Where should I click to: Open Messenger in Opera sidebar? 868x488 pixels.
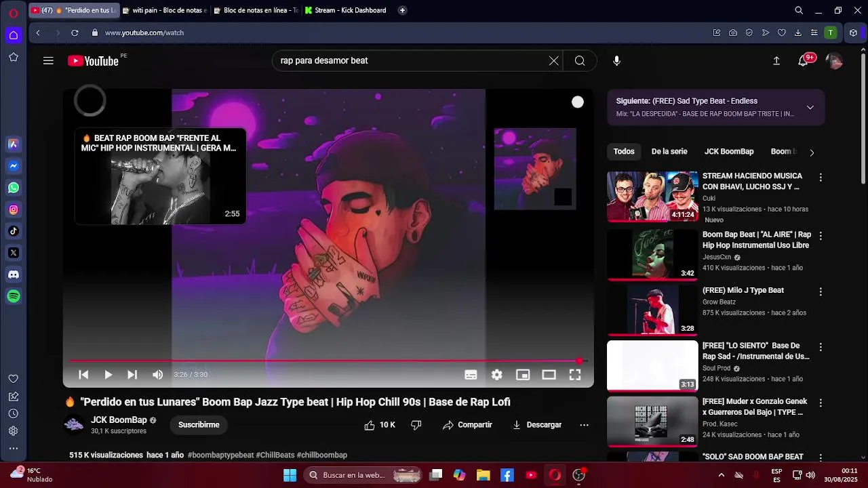tap(13, 165)
